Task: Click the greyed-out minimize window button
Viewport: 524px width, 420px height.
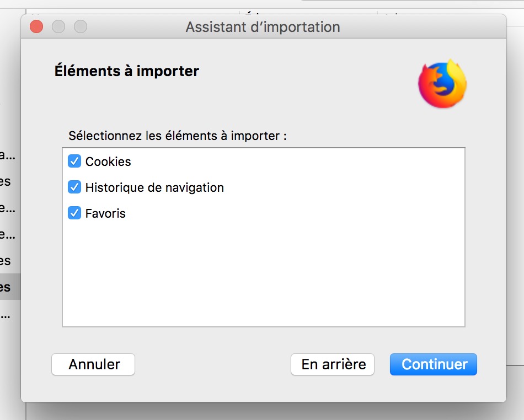Action: (58, 26)
